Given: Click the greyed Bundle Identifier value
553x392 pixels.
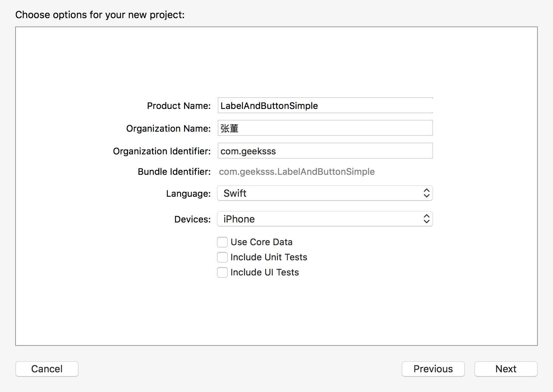Looking at the screenshot, I should coord(297,172).
